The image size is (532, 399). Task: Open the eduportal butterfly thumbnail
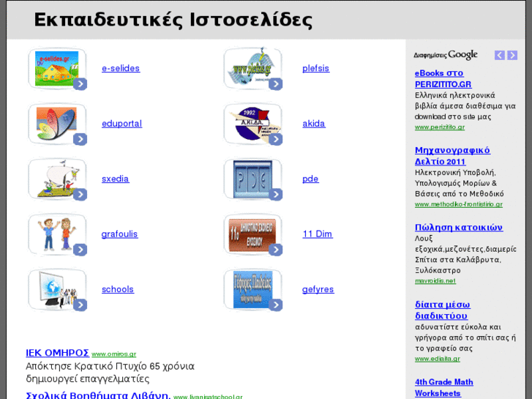pyautogui.click(x=56, y=124)
